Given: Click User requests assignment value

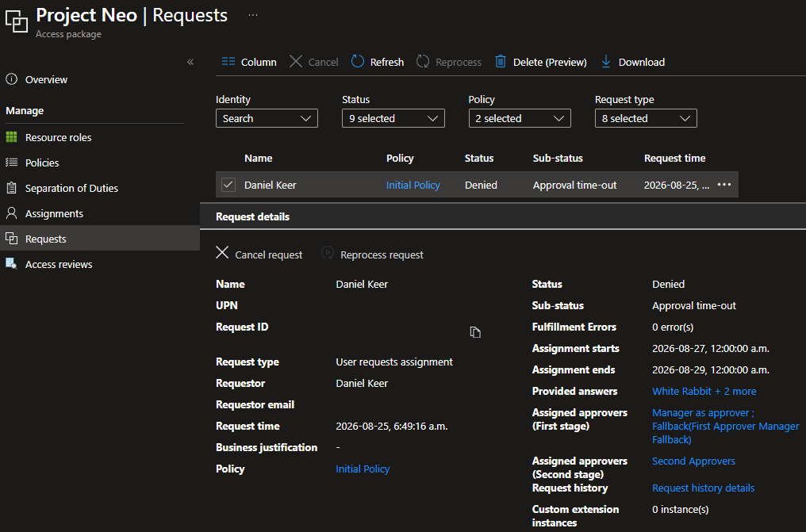Looking at the screenshot, I should [394, 362].
